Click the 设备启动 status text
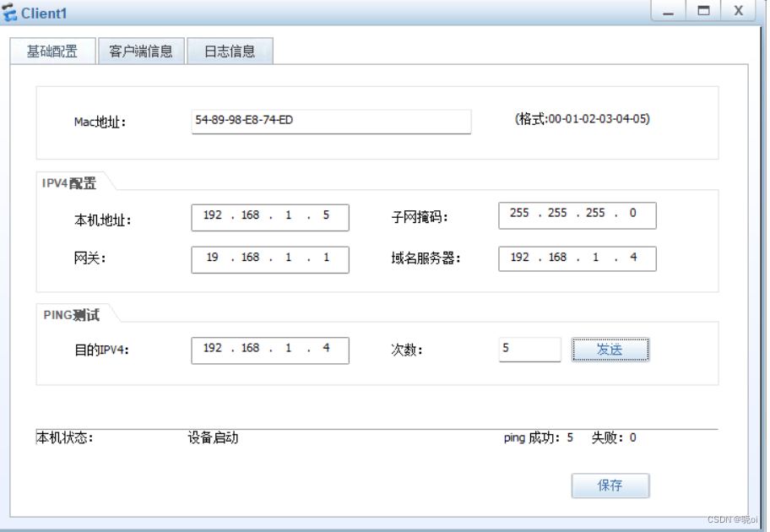770x532 pixels. click(213, 437)
